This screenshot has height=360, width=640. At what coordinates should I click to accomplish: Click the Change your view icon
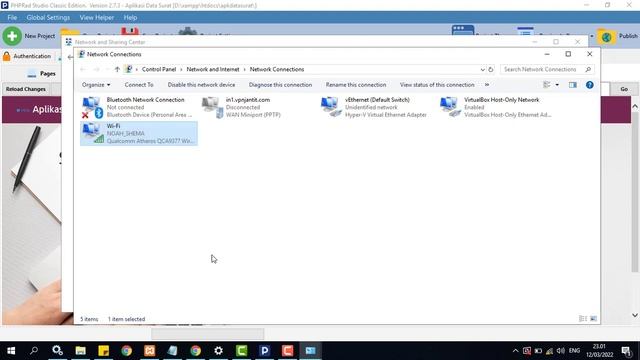tap(547, 85)
